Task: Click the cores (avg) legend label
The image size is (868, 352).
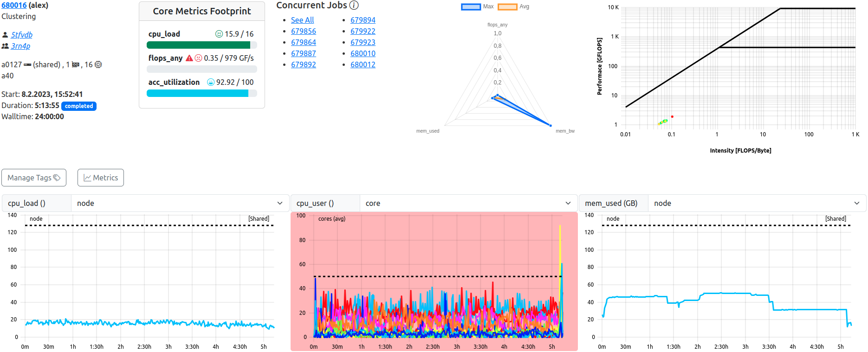Action: pos(332,218)
